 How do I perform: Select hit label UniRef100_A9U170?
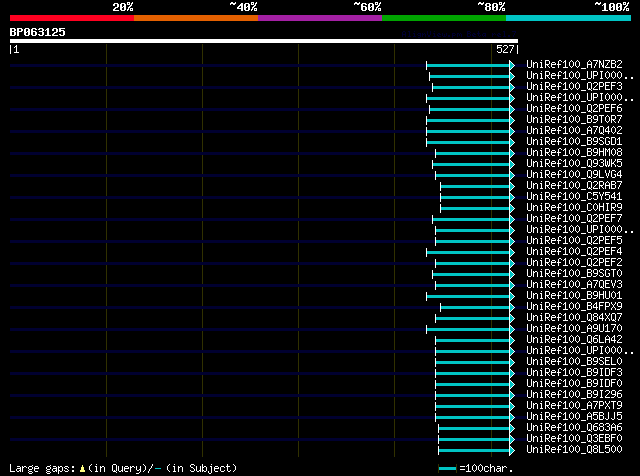coord(574,329)
